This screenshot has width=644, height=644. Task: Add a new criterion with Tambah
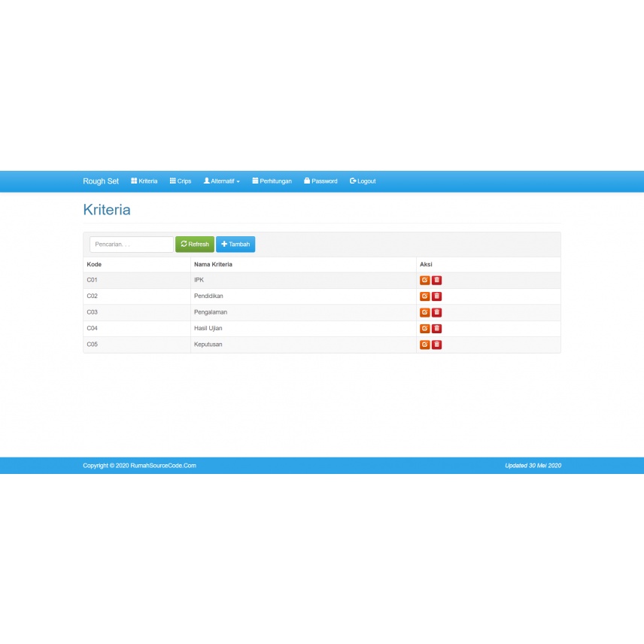coord(235,245)
